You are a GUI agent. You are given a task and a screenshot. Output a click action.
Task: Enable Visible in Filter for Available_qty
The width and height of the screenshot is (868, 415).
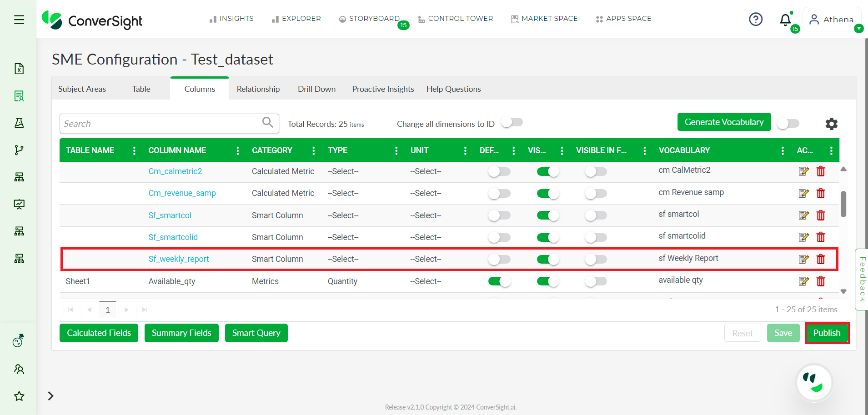596,281
